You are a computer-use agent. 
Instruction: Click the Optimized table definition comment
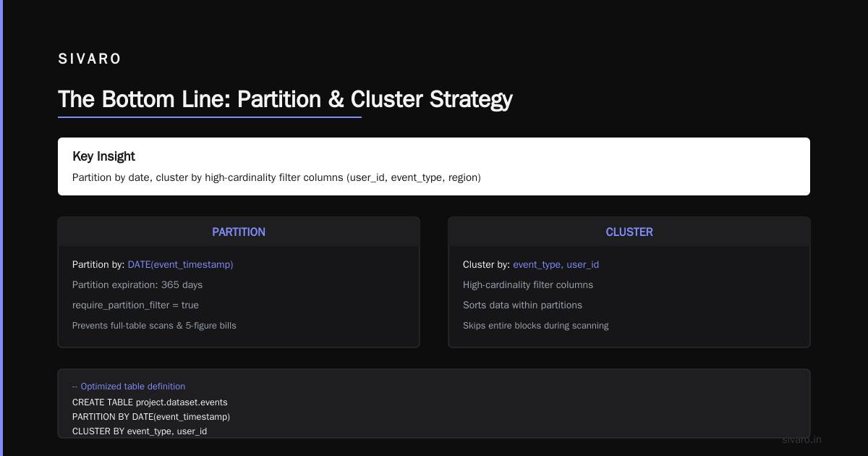tap(129, 387)
